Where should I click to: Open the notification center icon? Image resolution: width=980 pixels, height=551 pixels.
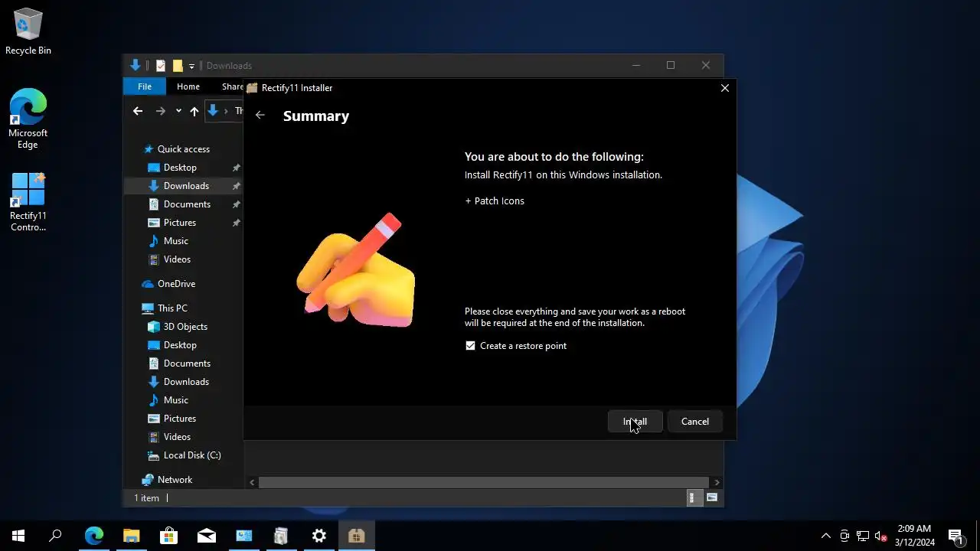[955, 536]
